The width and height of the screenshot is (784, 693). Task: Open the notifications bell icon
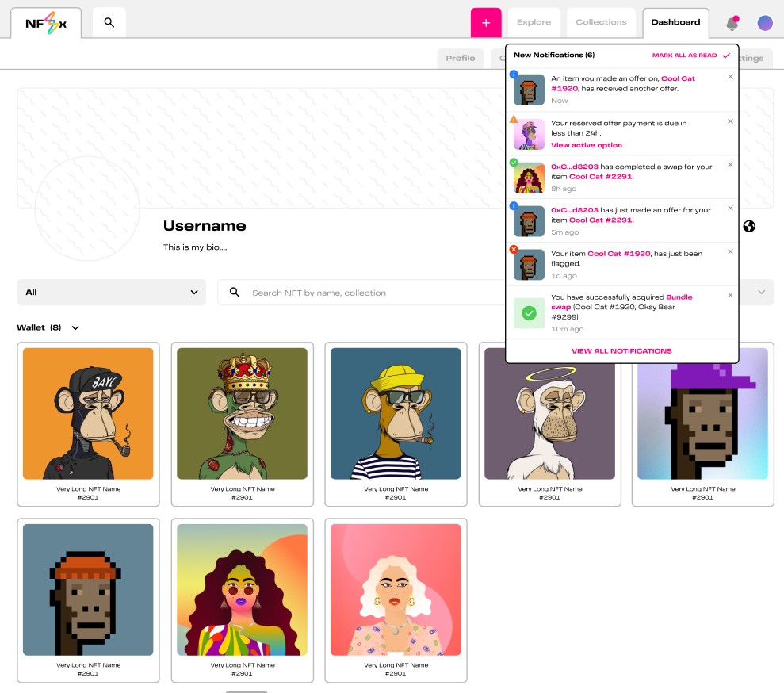[x=732, y=24]
